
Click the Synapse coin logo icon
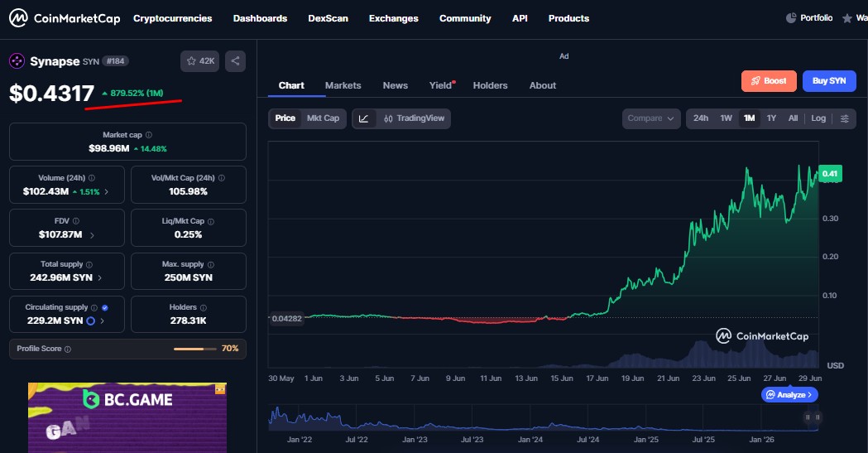coord(17,61)
